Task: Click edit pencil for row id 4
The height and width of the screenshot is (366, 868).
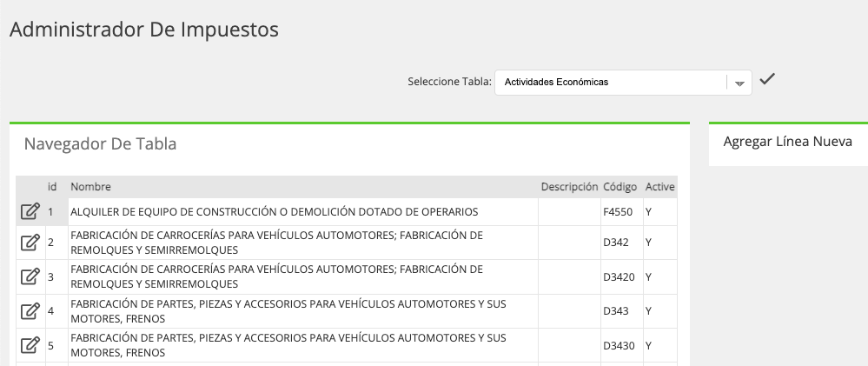Action: (30, 311)
